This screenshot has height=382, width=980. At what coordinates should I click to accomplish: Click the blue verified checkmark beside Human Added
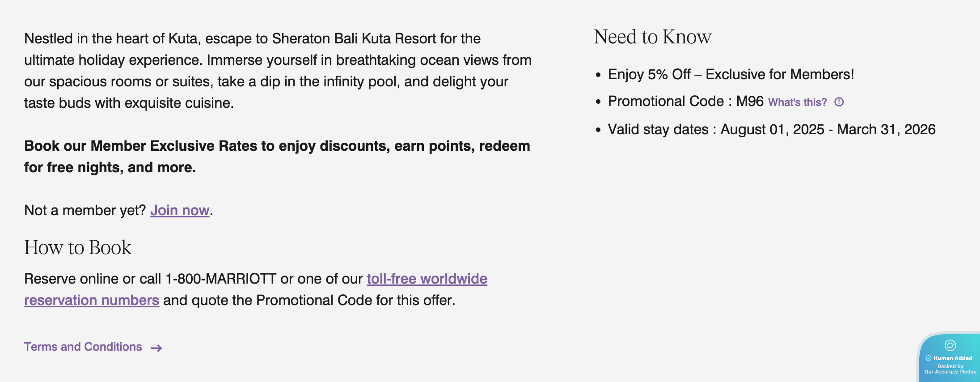click(x=928, y=358)
